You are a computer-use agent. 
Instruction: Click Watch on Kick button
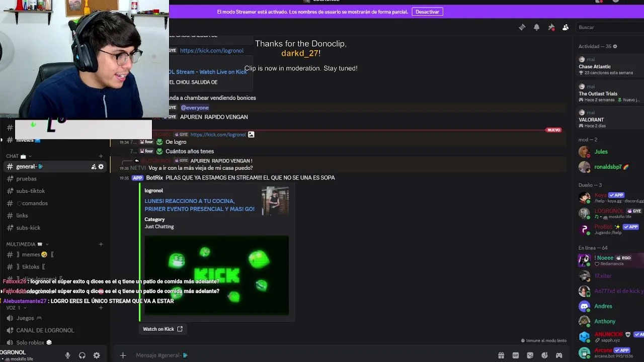pos(163,329)
